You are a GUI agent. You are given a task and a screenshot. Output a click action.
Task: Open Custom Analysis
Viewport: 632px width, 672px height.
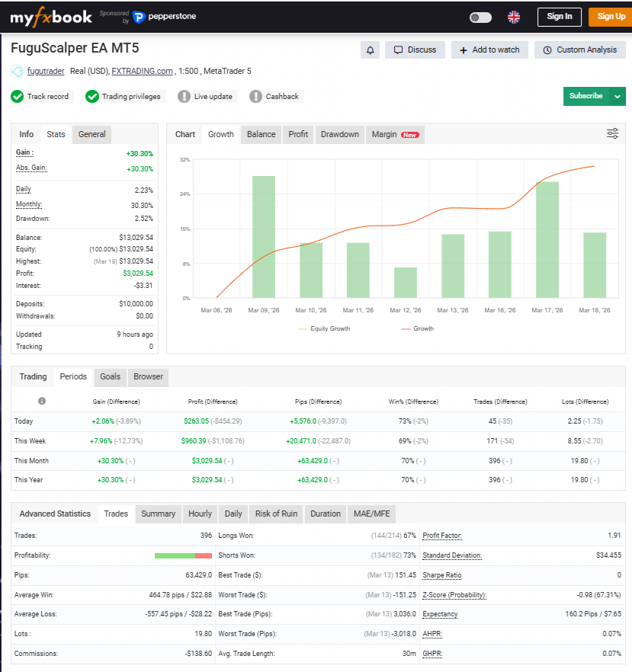[x=580, y=50]
